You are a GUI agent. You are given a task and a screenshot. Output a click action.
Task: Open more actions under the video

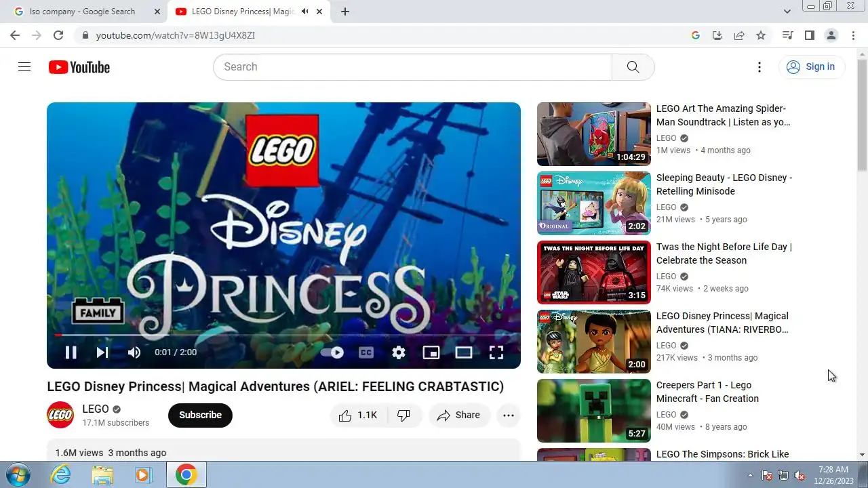pos(509,415)
